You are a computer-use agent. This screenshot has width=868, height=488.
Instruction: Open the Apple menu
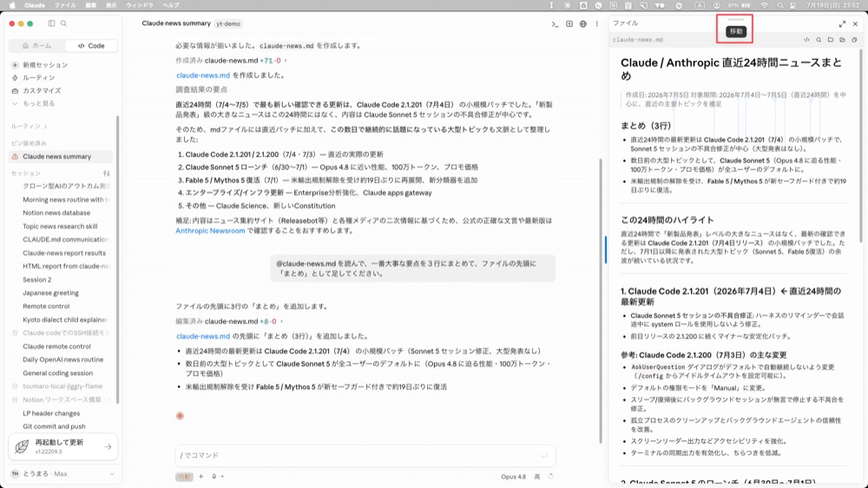click(12, 5)
